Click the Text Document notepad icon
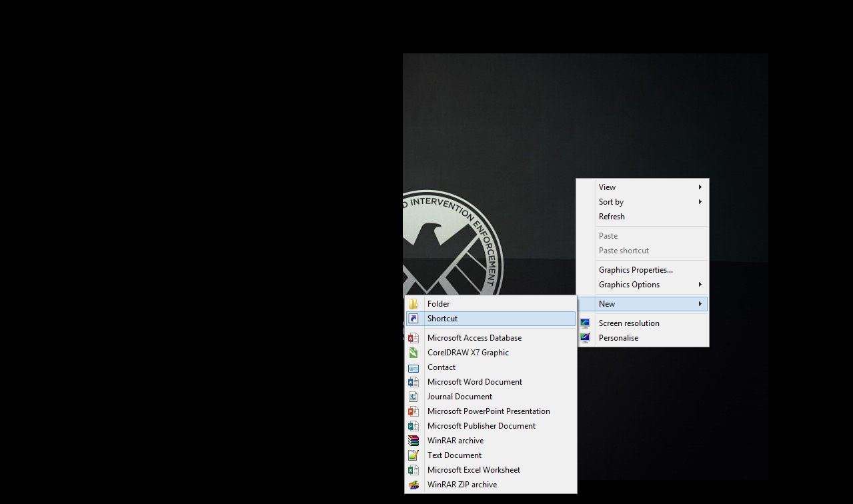 point(413,455)
